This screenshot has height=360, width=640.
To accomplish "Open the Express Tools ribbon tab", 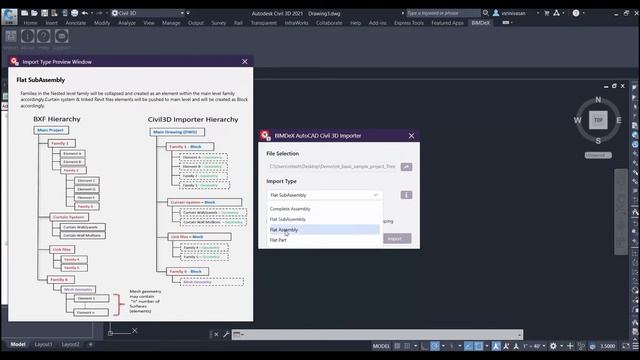I will click(409, 23).
